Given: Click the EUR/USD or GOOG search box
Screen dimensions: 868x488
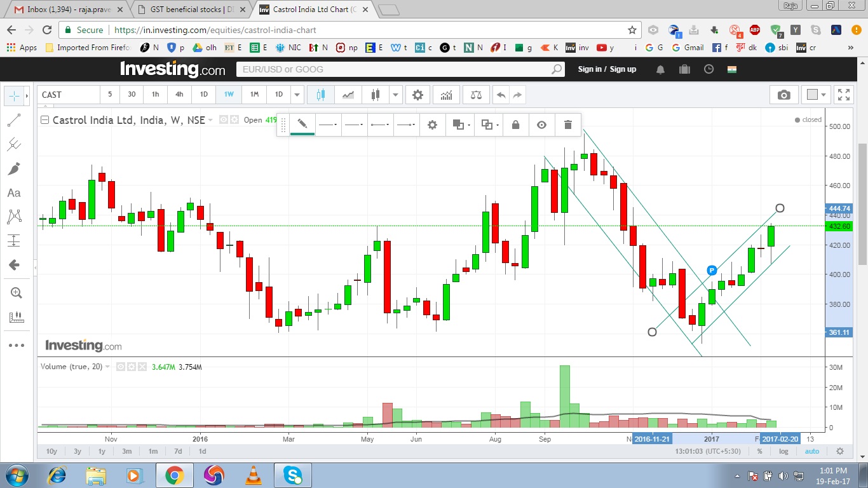Looking at the screenshot, I should [x=400, y=69].
